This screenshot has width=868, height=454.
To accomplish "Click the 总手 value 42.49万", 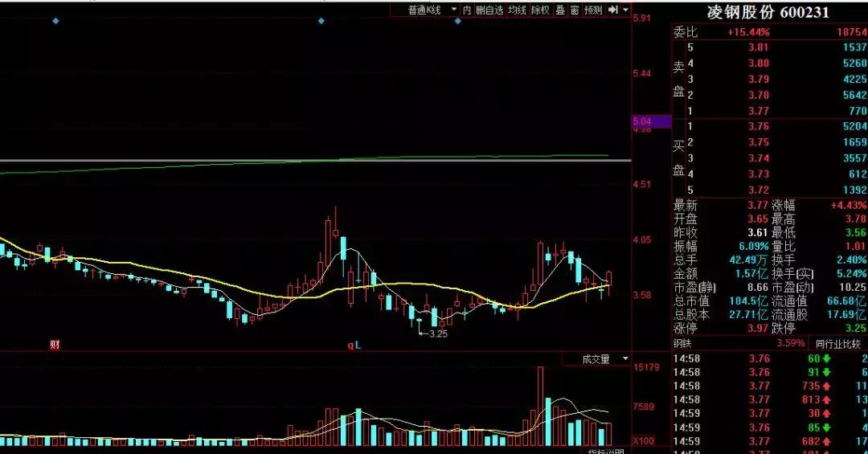I will (x=749, y=260).
